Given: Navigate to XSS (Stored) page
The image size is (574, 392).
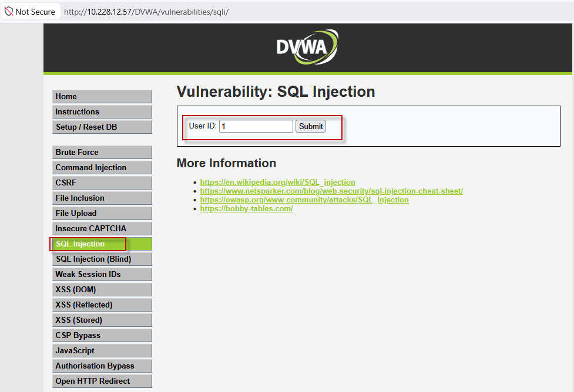Looking at the screenshot, I should (102, 320).
